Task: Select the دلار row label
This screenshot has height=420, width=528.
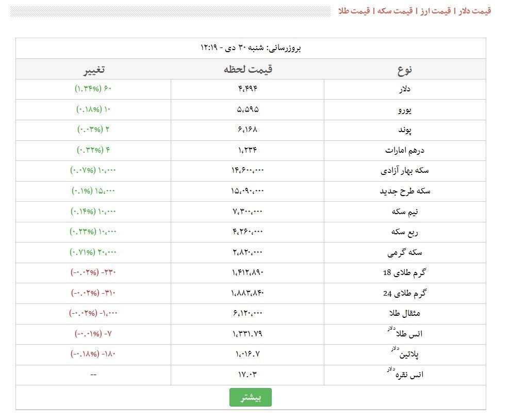Action: [x=405, y=89]
